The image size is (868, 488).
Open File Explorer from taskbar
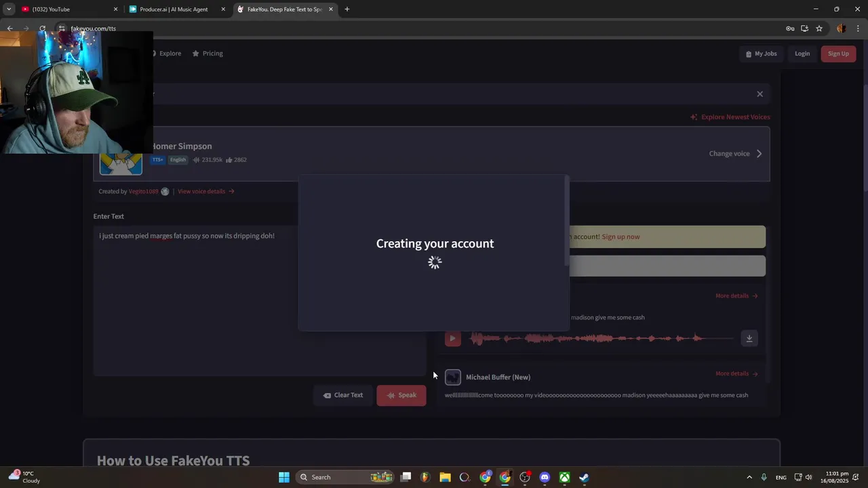coord(445,477)
